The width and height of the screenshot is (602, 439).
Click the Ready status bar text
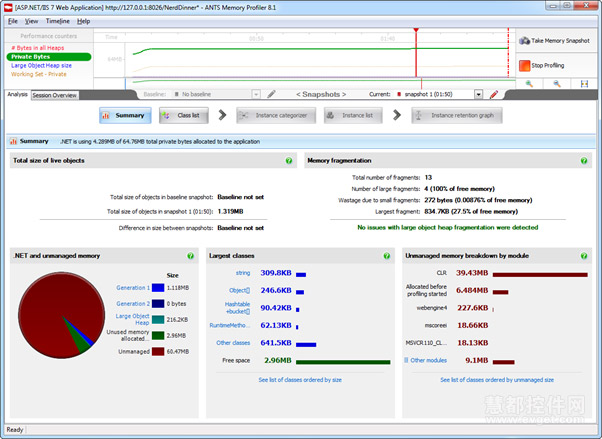[15, 430]
